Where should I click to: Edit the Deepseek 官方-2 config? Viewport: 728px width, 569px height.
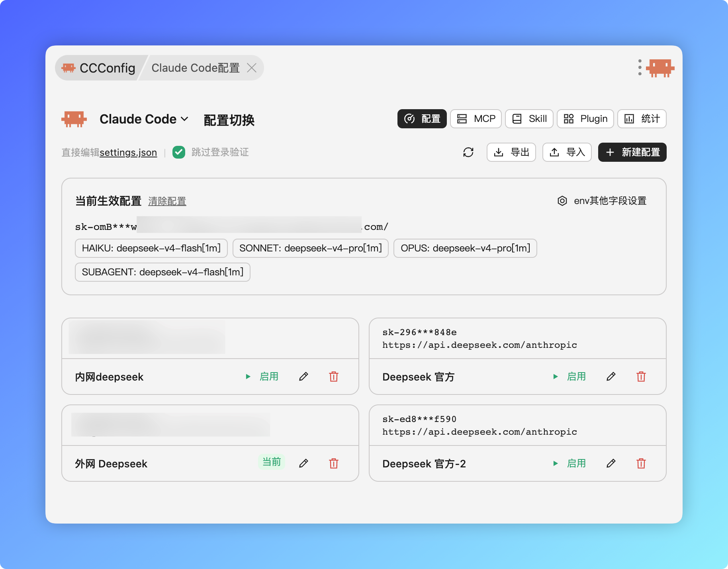pyautogui.click(x=611, y=463)
